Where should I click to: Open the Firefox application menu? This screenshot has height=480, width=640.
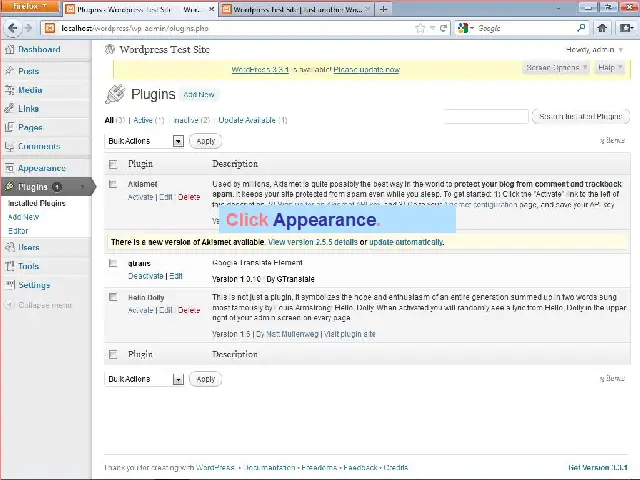(29, 7)
